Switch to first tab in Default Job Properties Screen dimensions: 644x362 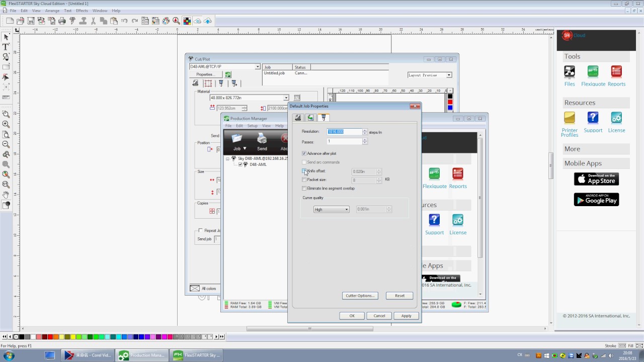(298, 117)
